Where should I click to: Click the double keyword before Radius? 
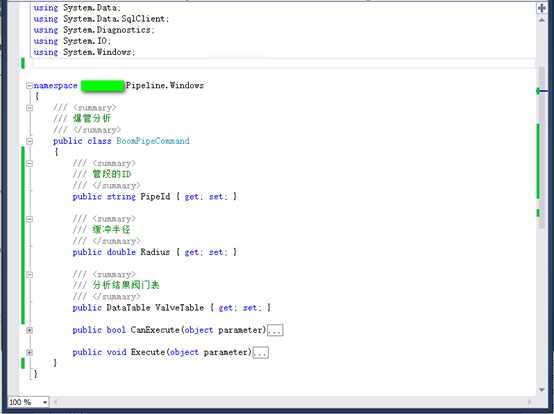click(x=121, y=252)
